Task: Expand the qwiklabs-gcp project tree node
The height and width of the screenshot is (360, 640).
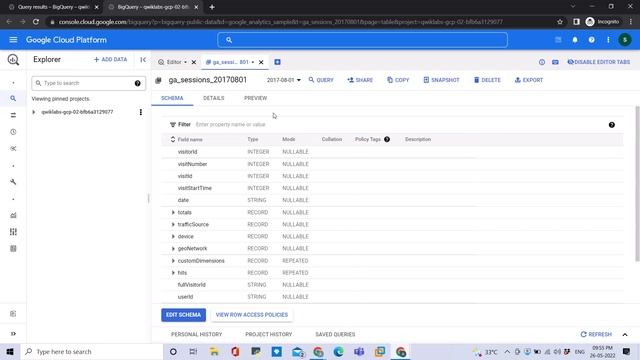Action: click(x=34, y=112)
